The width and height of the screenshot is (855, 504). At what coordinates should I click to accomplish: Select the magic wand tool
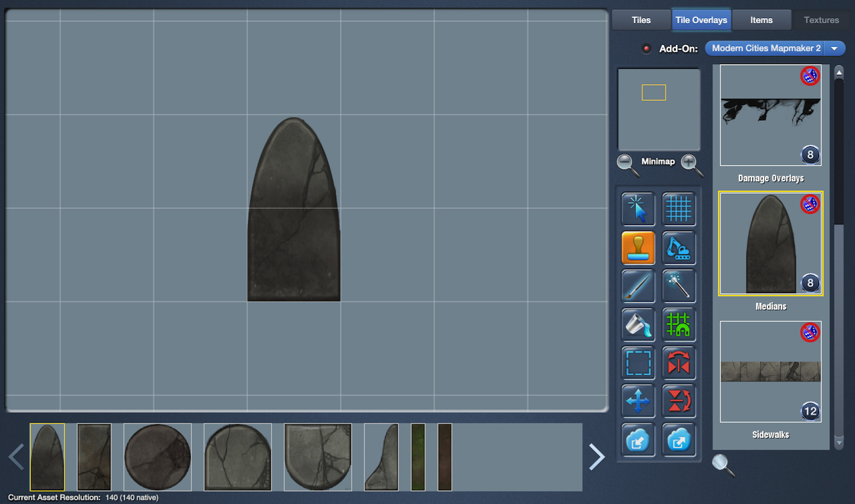679,286
